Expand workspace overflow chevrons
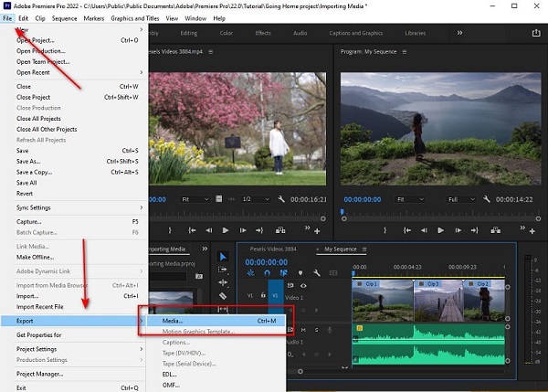The image size is (548, 392). [x=460, y=33]
